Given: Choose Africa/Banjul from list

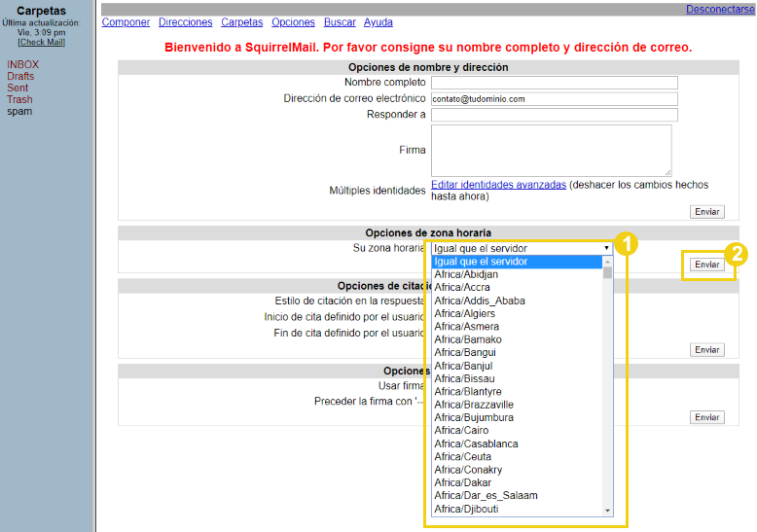Looking at the screenshot, I should click(517, 366).
